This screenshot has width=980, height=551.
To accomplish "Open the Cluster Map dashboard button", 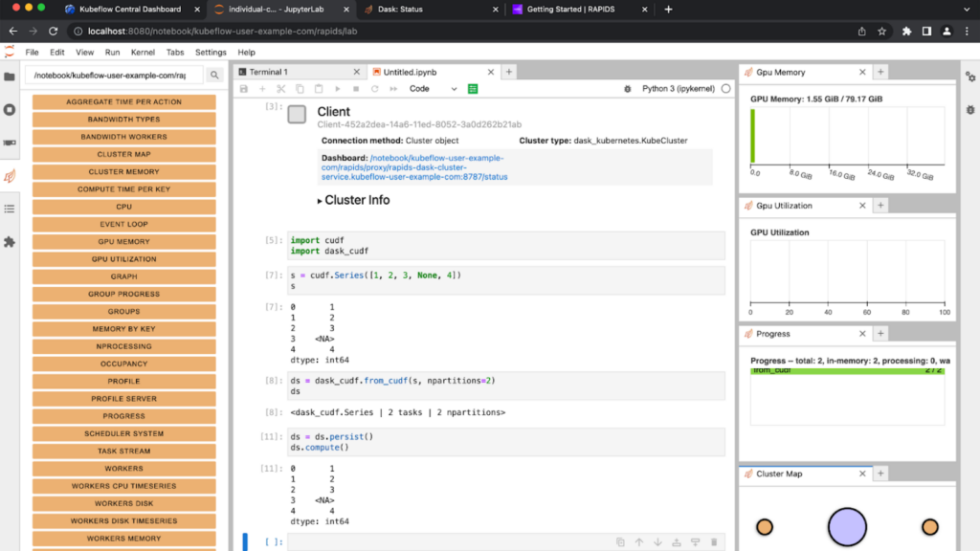I will [123, 154].
